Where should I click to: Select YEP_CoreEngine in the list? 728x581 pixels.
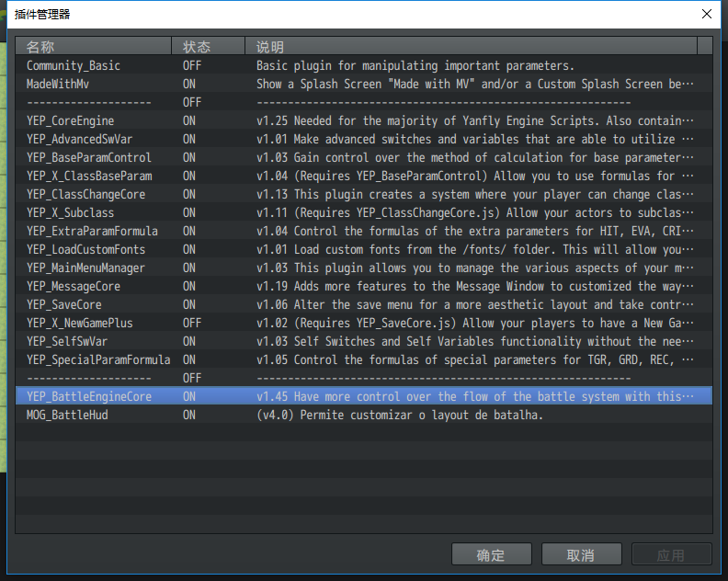(363, 120)
